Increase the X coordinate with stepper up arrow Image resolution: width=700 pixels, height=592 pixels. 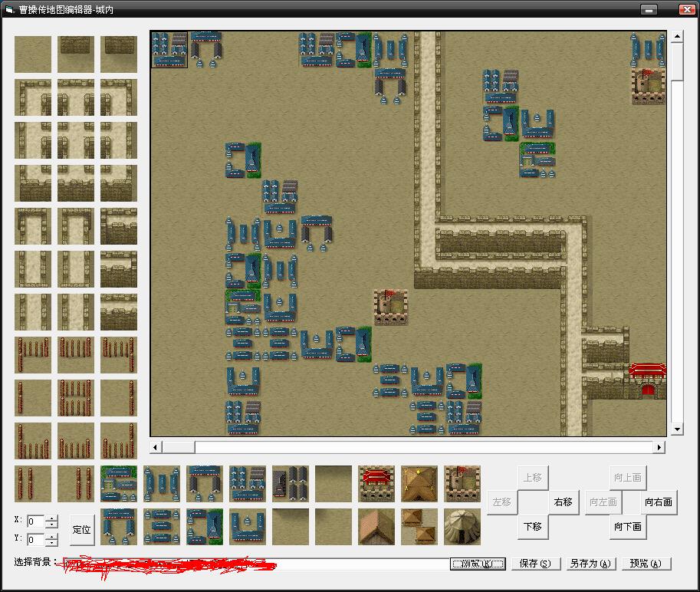pyautogui.click(x=52, y=518)
